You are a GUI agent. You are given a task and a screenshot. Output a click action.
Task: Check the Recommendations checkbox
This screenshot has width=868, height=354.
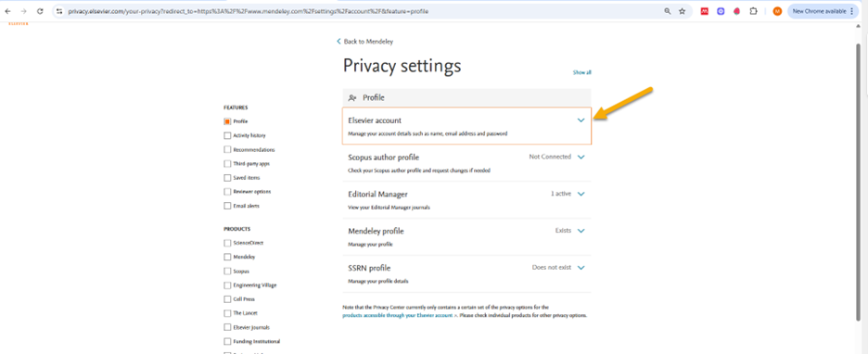pyautogui.click(x=227, y=149)
